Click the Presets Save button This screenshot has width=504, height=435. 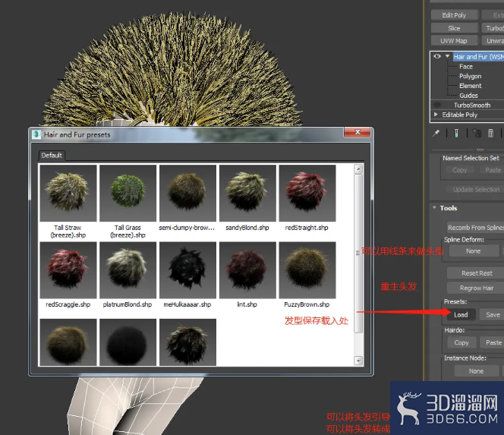pos(492,314)
